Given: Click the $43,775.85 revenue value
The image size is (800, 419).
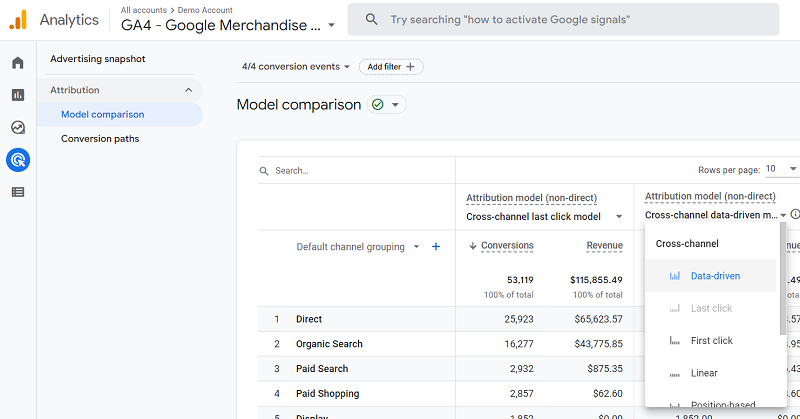Looking at the screenshot, I should pos(598,344).
